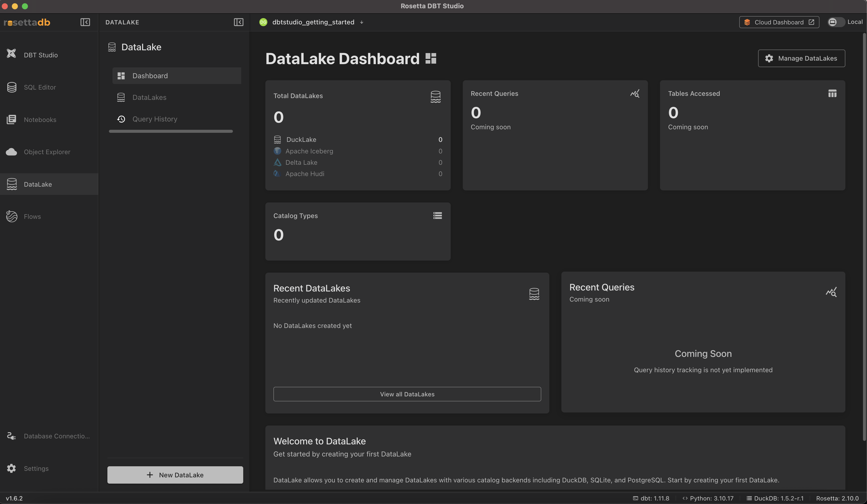Click the Rosetta: 2.10.0 status entry

tap(837, 498)
